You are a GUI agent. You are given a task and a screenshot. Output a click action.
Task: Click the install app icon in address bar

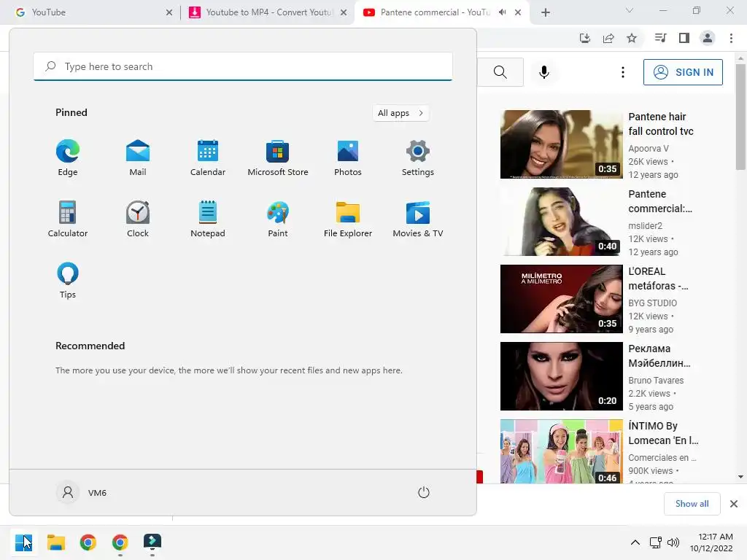pyautogui.click(x=585, y=38)
